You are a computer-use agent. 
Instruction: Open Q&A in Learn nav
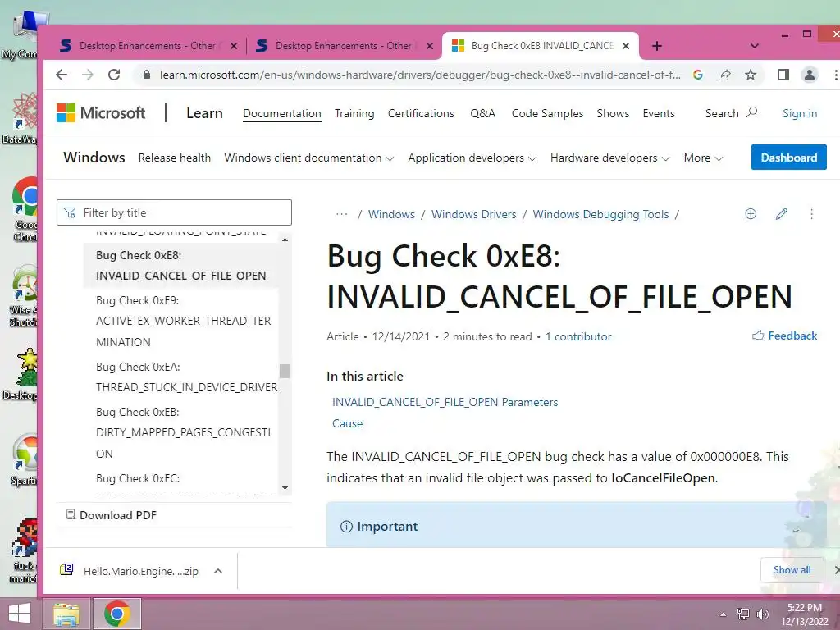[482, 113]
